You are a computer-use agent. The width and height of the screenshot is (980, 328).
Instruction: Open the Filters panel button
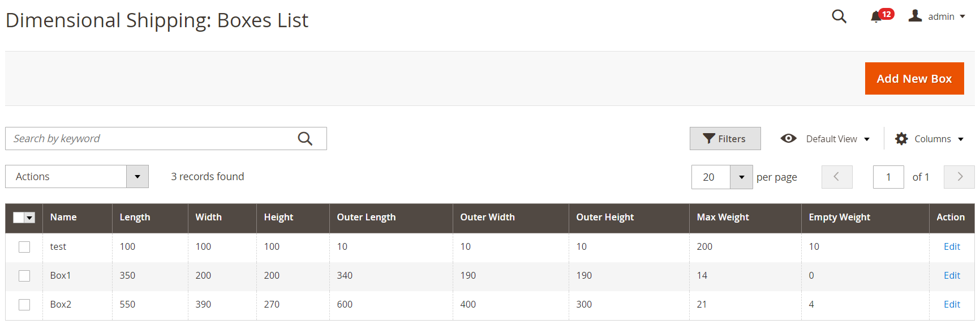point(725,139)
